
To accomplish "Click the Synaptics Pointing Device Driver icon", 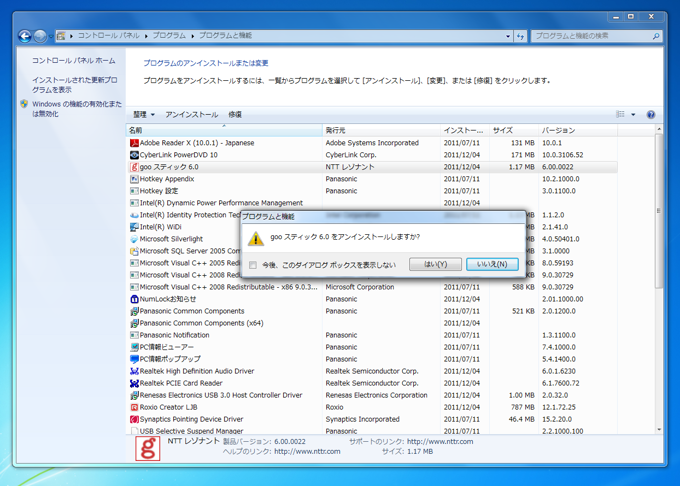I will click(x=134, y=419).
